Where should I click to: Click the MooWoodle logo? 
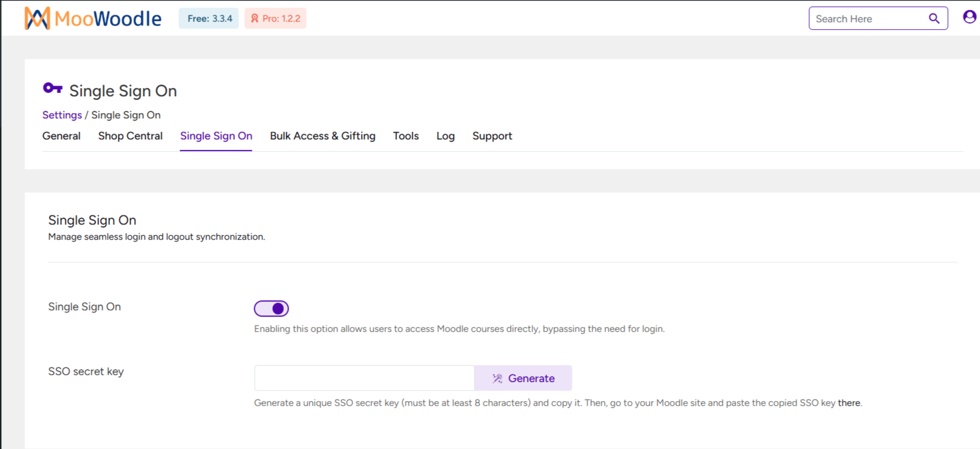(x=93, y=19)
